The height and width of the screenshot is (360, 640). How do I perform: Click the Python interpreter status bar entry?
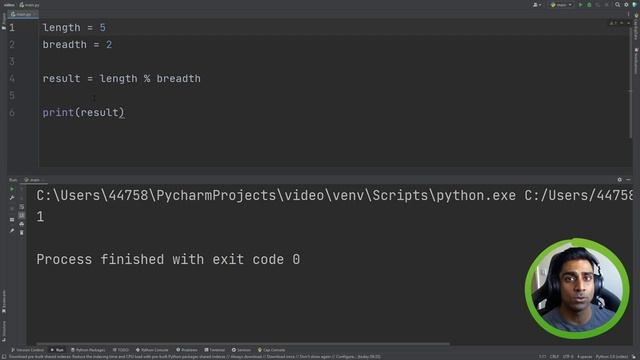click(x=612, y=357)
